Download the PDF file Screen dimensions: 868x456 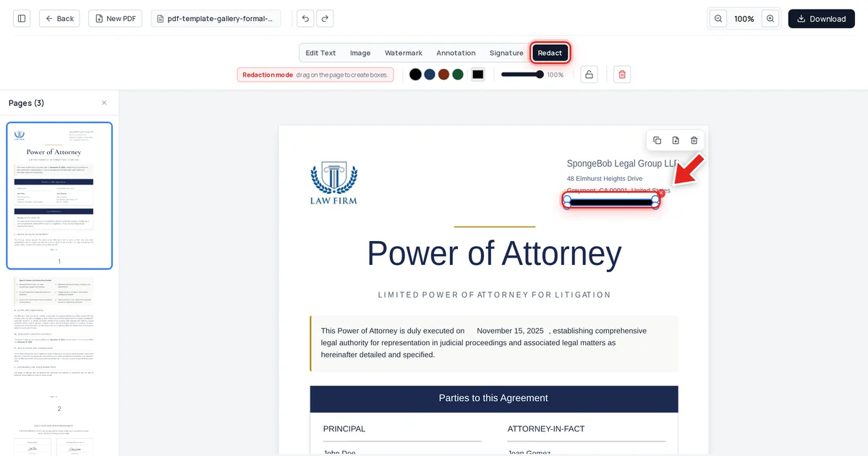click(x=821, y=19)
